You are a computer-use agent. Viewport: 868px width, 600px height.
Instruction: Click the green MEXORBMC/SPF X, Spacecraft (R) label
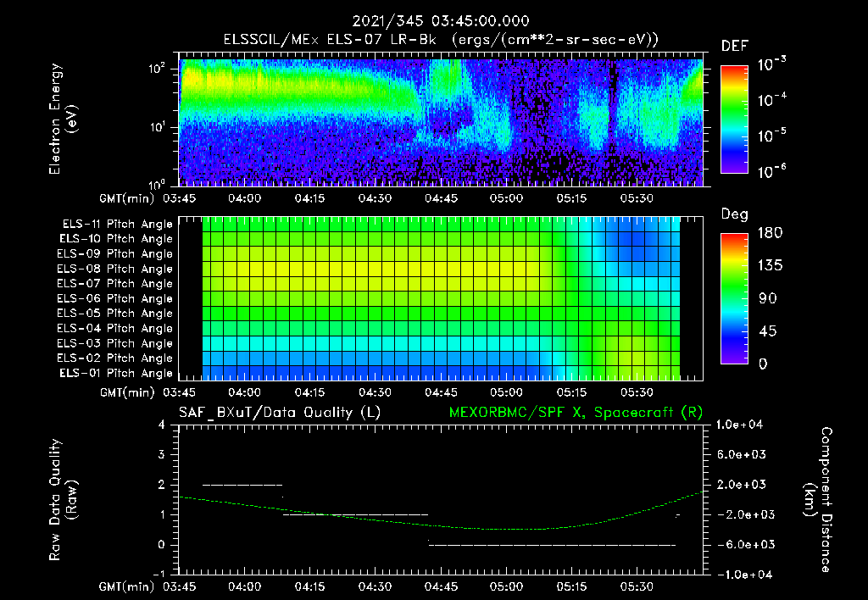[x=576, y=413]
